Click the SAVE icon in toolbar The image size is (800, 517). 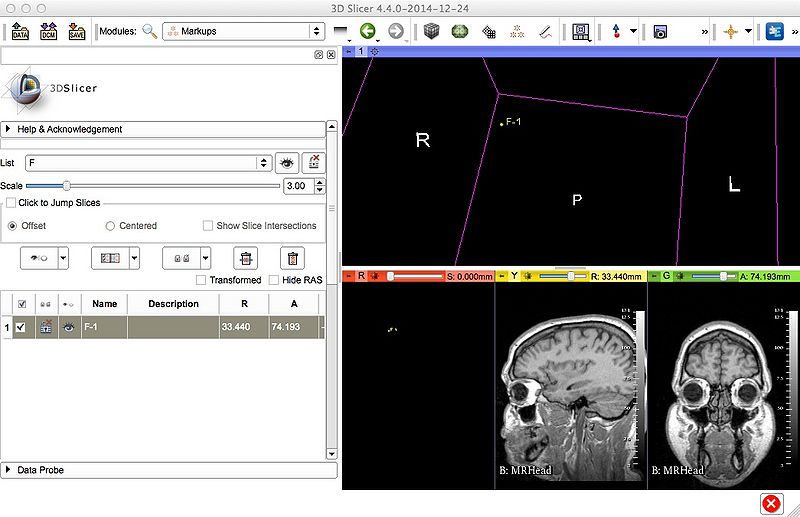point(77,31)
